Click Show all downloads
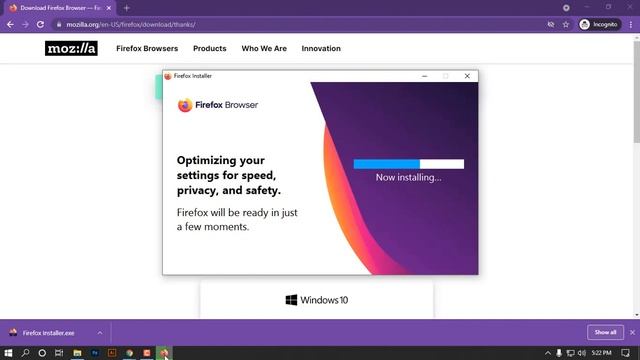This screenshot has width=640, height=360. coord(605,332)
